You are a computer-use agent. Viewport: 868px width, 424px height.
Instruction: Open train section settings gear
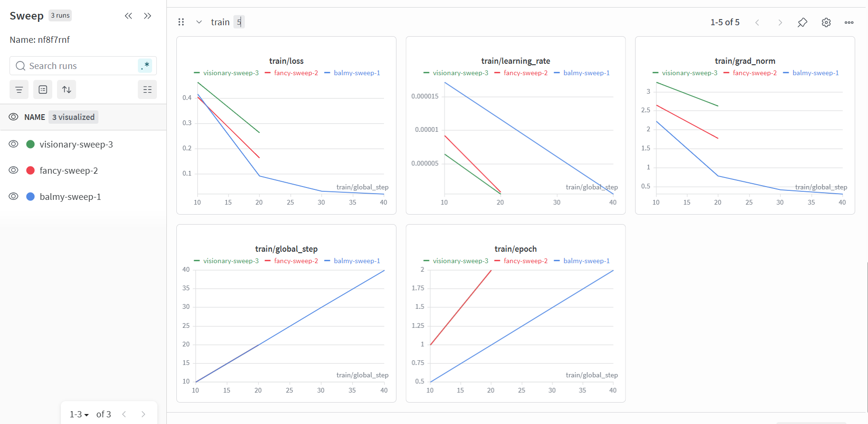(826, 22)
